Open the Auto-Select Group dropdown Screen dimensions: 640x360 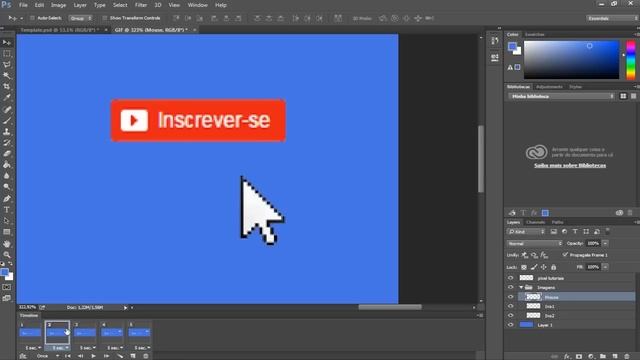tap(80, 18)
